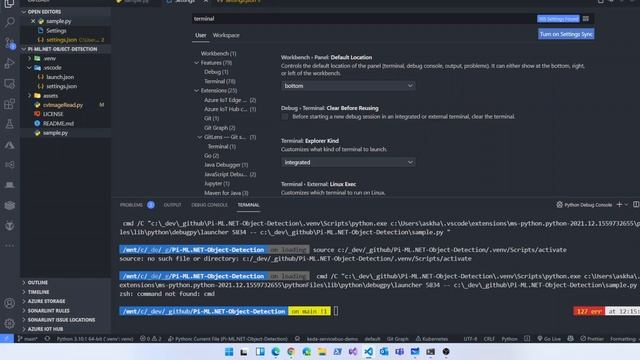
Task: Open the Search view in activity bar
Action: [x=9, y=22]
